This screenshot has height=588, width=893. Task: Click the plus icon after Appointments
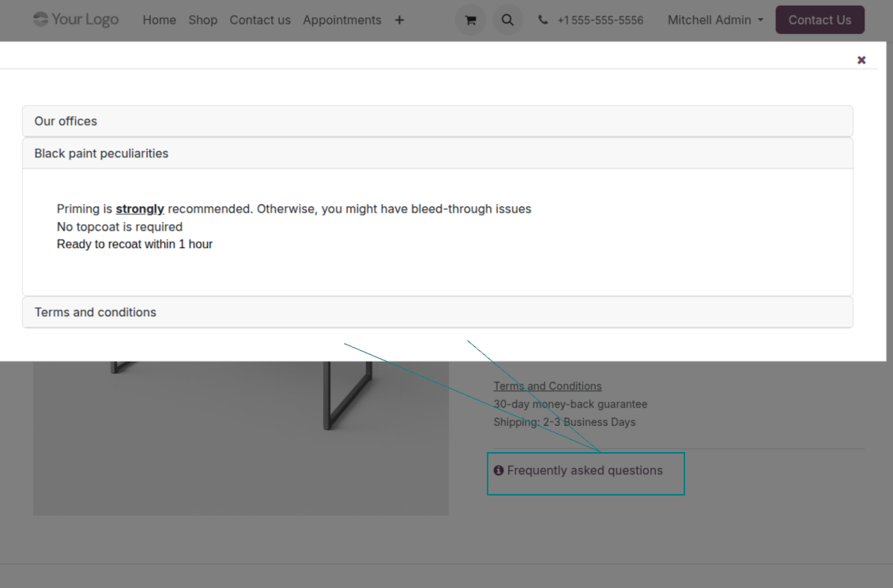pos(399,21)
